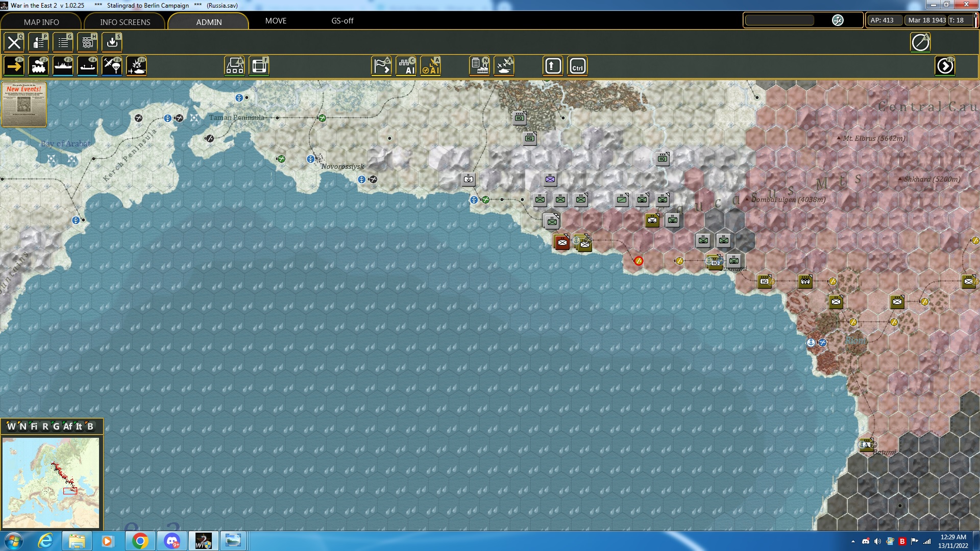Viewport: 980px width, 551px height.
Task: Click the minimap overview of Europe
Action: coord(51,482)
